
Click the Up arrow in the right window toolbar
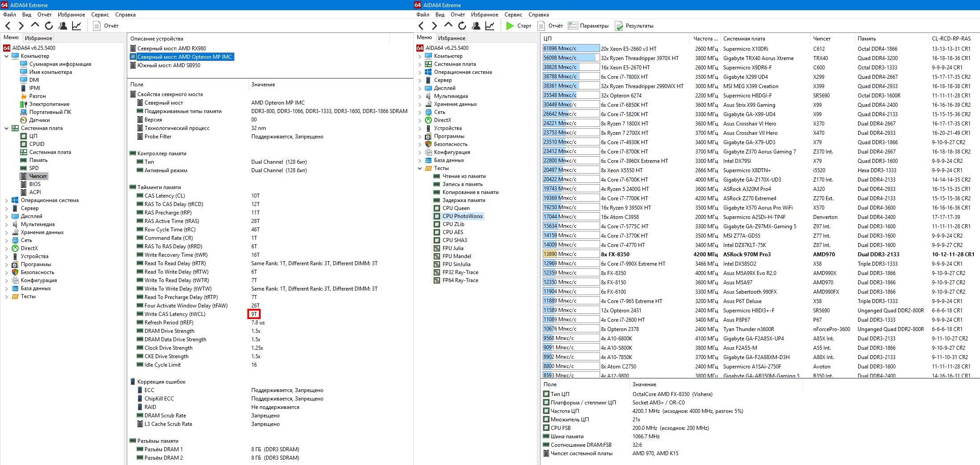(x=448, y=26)
